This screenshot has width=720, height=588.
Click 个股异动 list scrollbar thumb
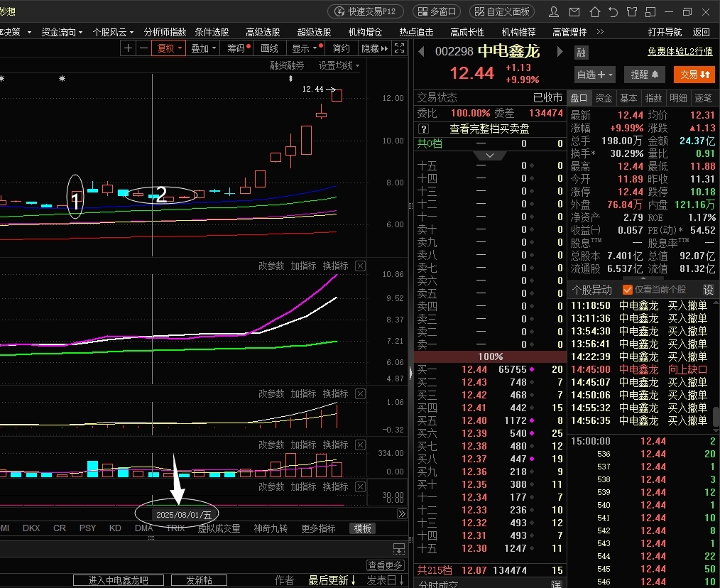pos(716,417)
